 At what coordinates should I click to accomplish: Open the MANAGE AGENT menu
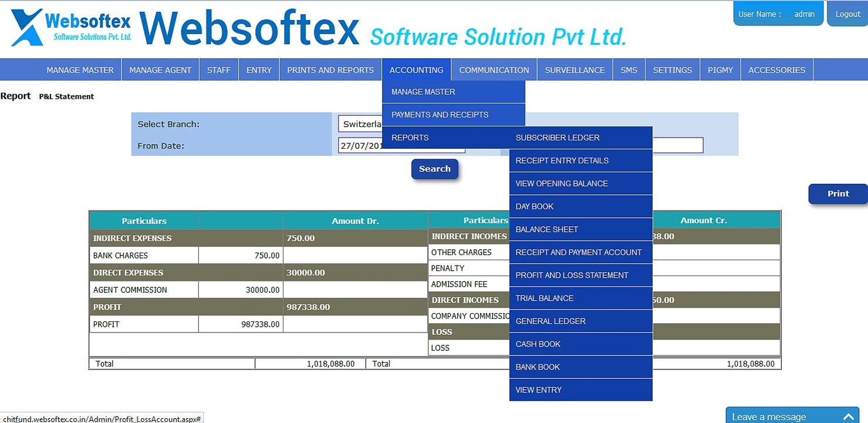160,70
